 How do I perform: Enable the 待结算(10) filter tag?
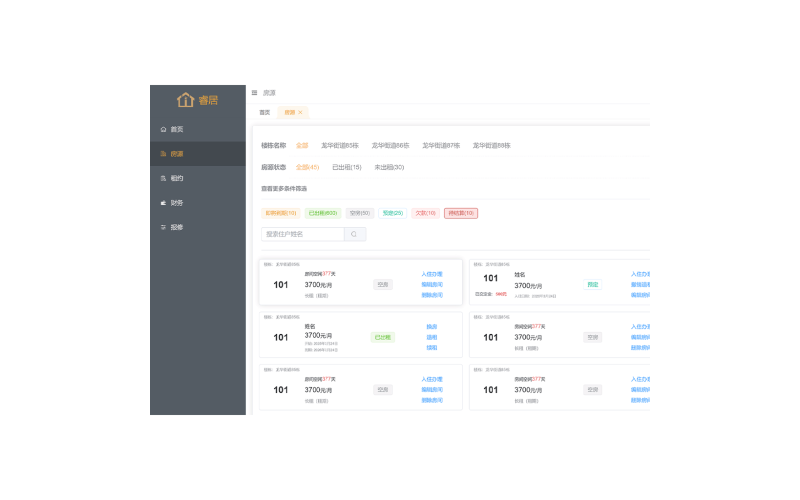(x=460, y=213)
